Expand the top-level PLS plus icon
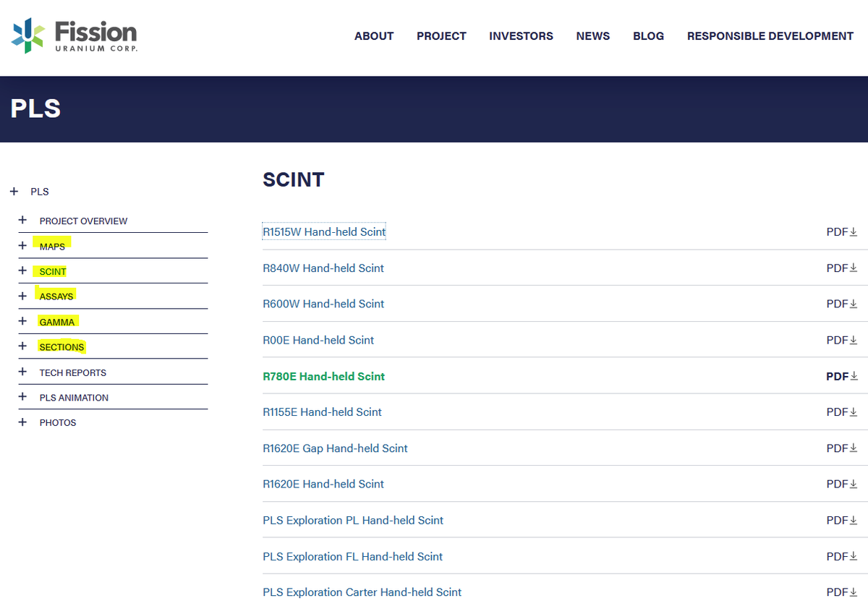Screen dimensions: 868x606 [x=14, y=192]
